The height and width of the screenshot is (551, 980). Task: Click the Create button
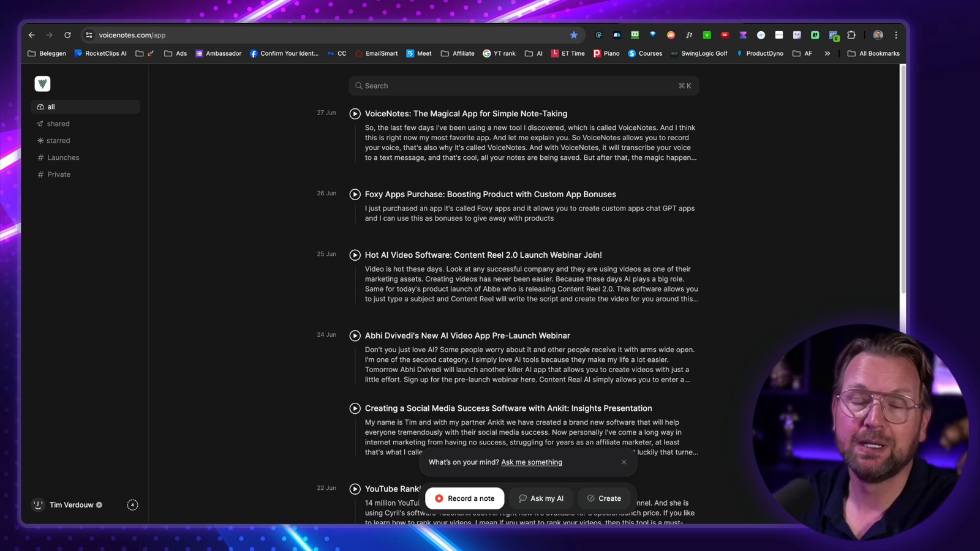point(604,498)
